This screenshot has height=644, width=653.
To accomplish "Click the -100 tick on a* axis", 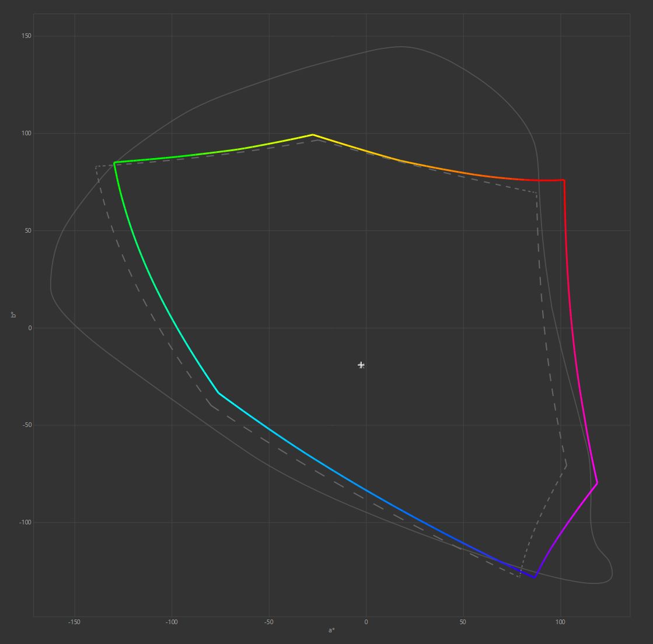I will coord(172,622).
